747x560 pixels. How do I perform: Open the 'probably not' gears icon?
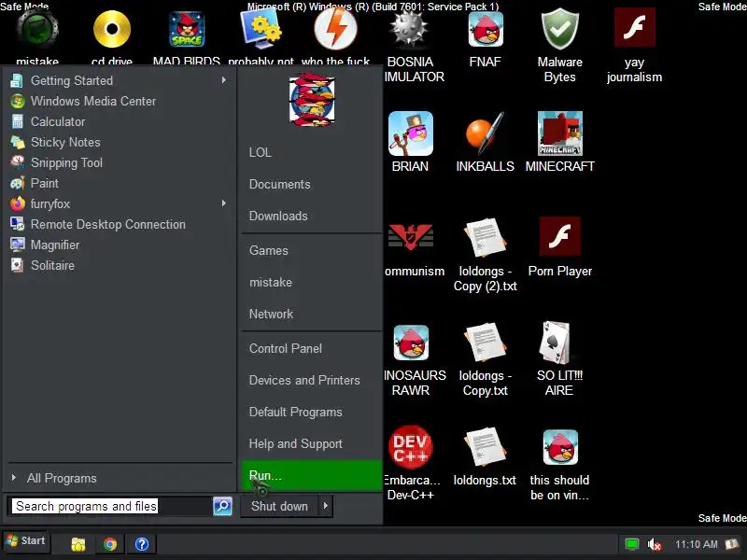261,29
